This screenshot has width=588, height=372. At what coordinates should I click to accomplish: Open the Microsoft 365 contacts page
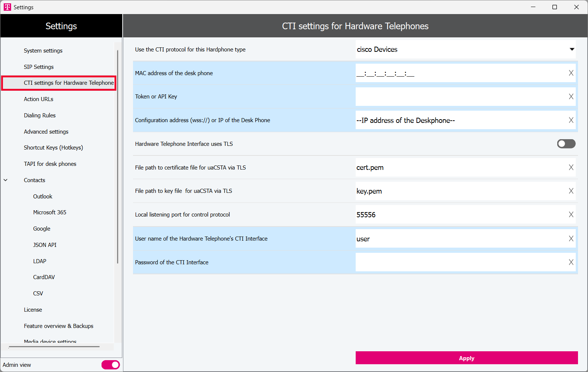tap(50, 212)
